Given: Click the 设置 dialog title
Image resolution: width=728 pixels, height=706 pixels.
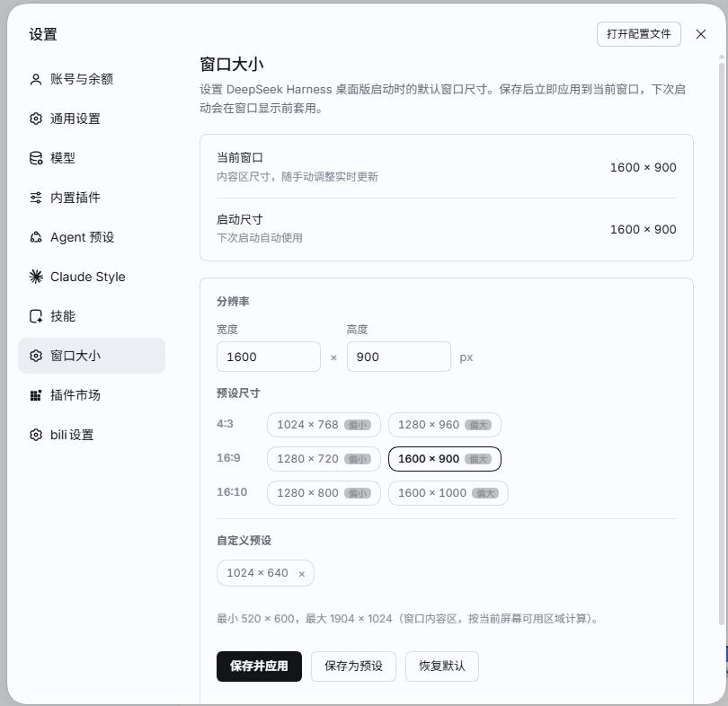Looking at the screenshot, I should [43, 34].
